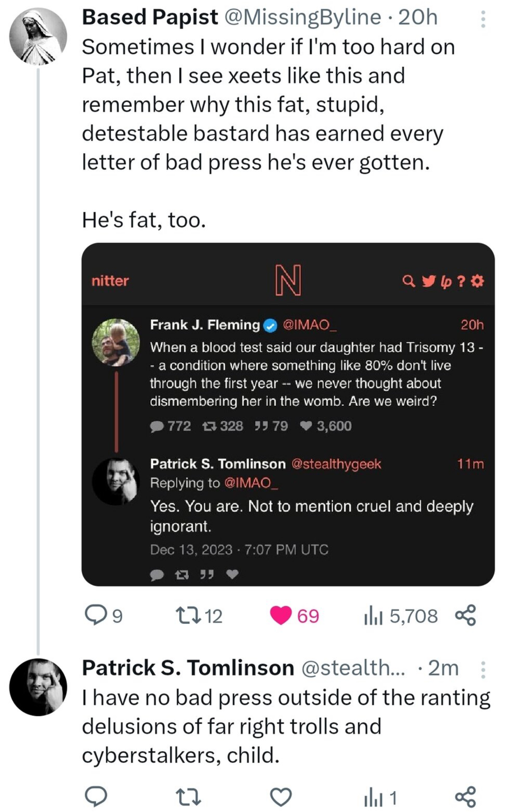The width and height of the screenshot is (505, 812).
Task: Click the nitter settings gear in image
Action: click(x=477, y=281)
